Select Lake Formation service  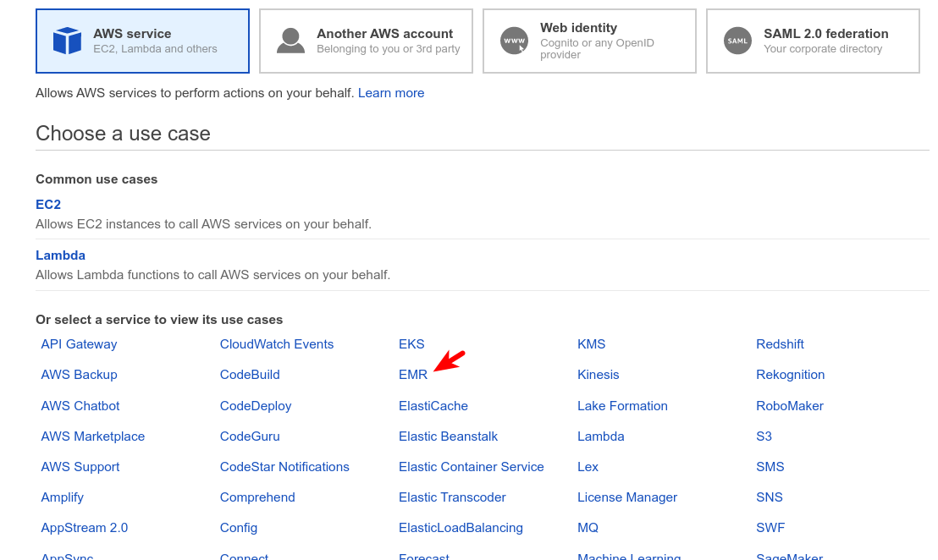tap(622, 406)
